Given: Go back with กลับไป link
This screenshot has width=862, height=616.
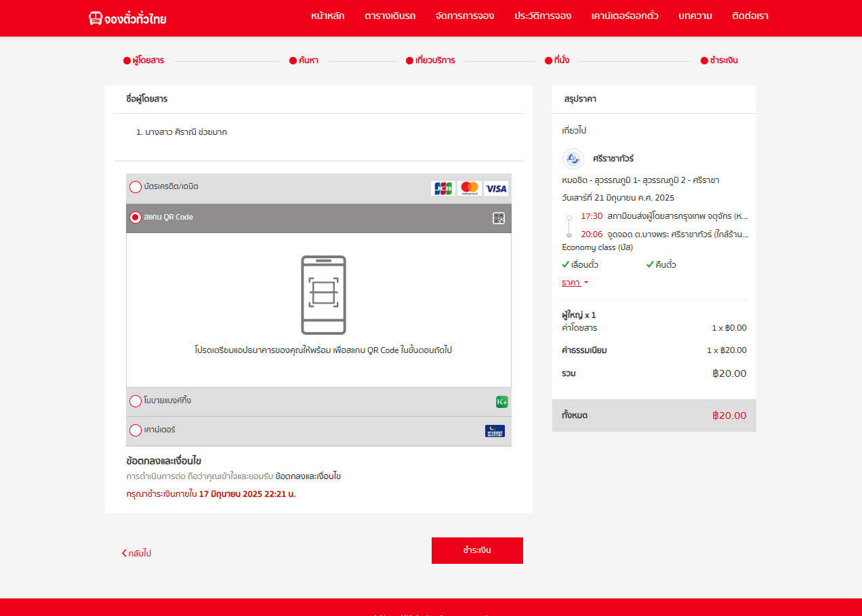Looking at the screenshot, I should (x=136, y=553).
